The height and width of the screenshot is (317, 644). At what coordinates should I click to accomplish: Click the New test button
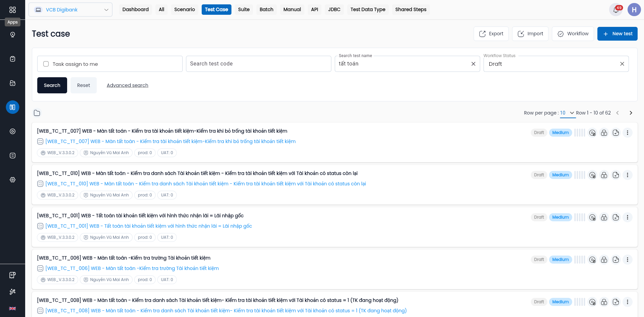click(x=617, y=34)
